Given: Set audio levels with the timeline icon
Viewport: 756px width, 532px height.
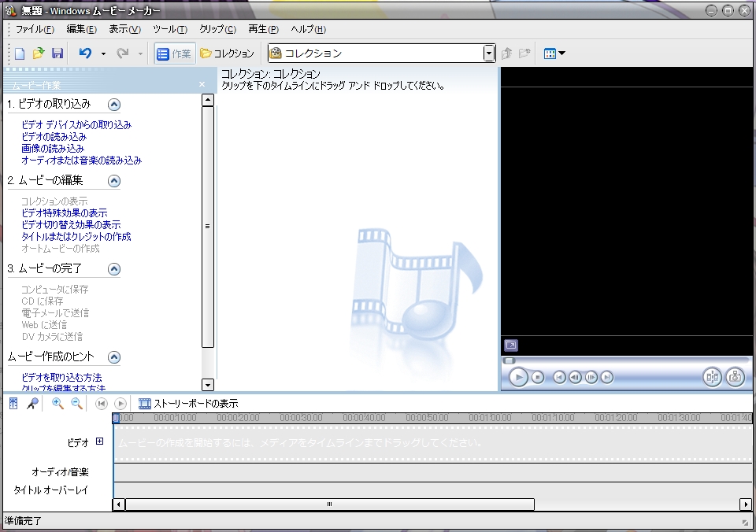Looking at the screenshot, I should (x=13, y=404).
